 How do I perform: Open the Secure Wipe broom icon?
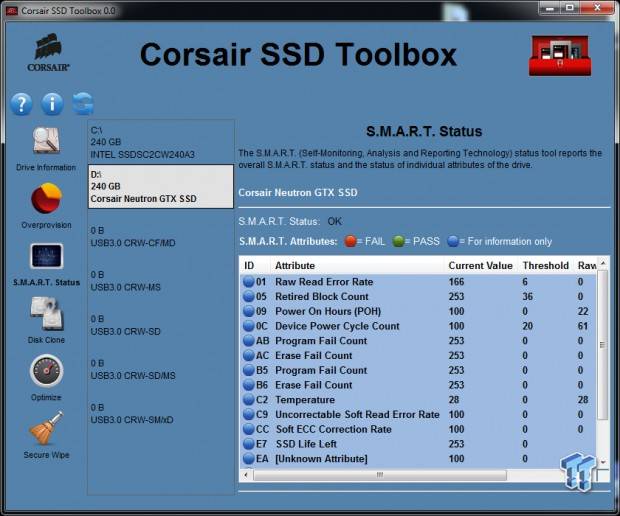(46, 428)
